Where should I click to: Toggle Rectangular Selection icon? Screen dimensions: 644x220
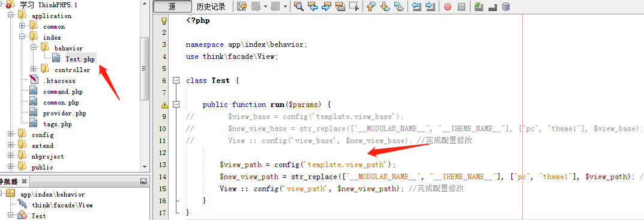[354, 6]
